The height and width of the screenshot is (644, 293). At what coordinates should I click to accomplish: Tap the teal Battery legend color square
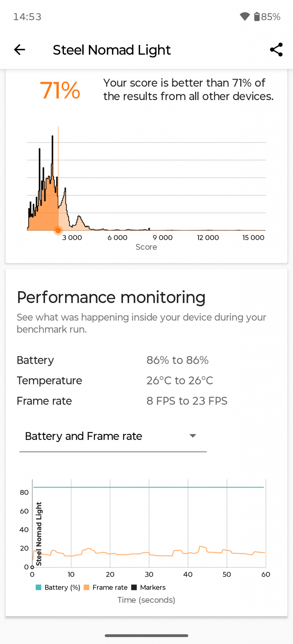39,588
